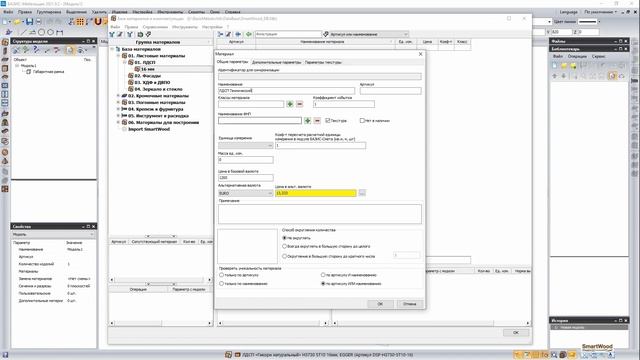The width and height of the screenshot is (640, 360).
Task: Click the blue left arrow in materials list toolbar
Action: [238, 34]
